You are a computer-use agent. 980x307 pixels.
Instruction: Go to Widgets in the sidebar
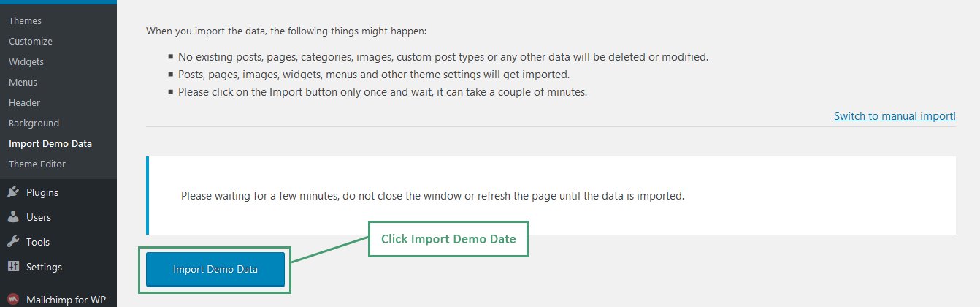26,61
